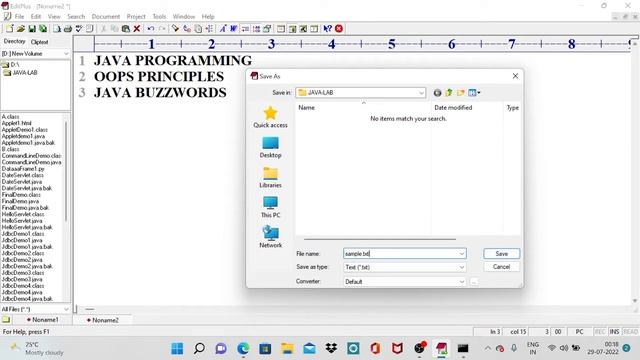Toggle the REC status bar indicator

tap(600, 332)
